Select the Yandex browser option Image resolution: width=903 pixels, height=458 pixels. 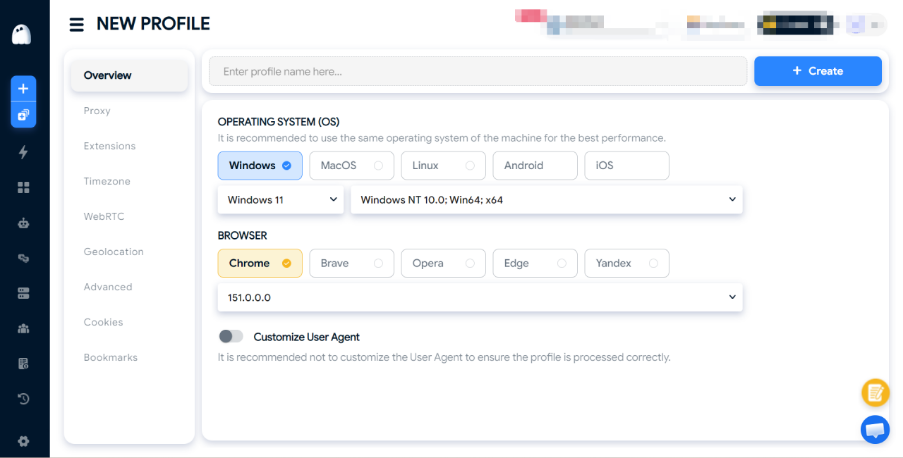tap(627, 263)
